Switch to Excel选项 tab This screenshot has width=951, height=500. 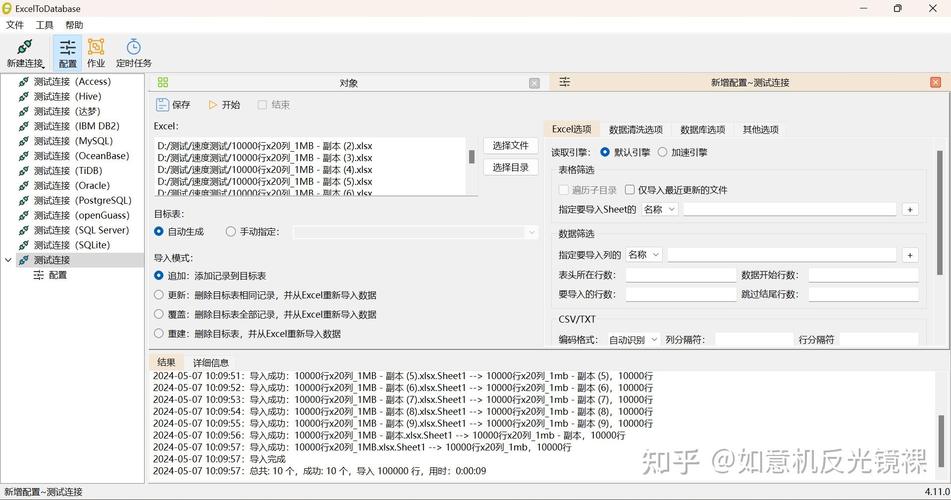click(x=571, y=129)
